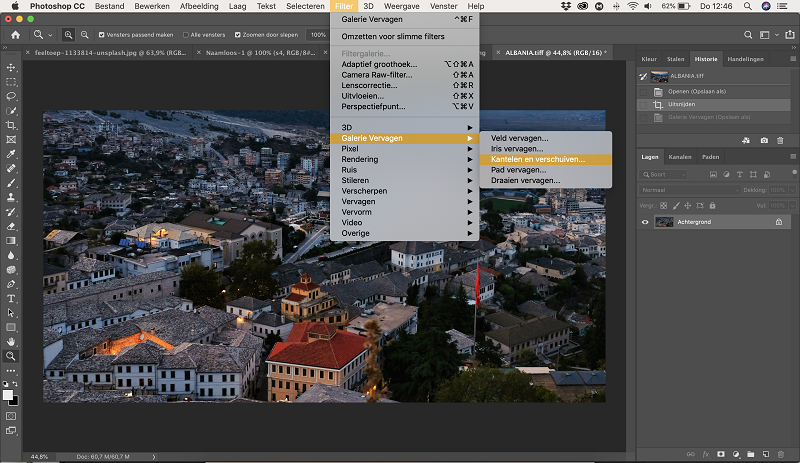Screen dimensions: 800x463
Task: Select the Crop tool
Action: point(11,125)
